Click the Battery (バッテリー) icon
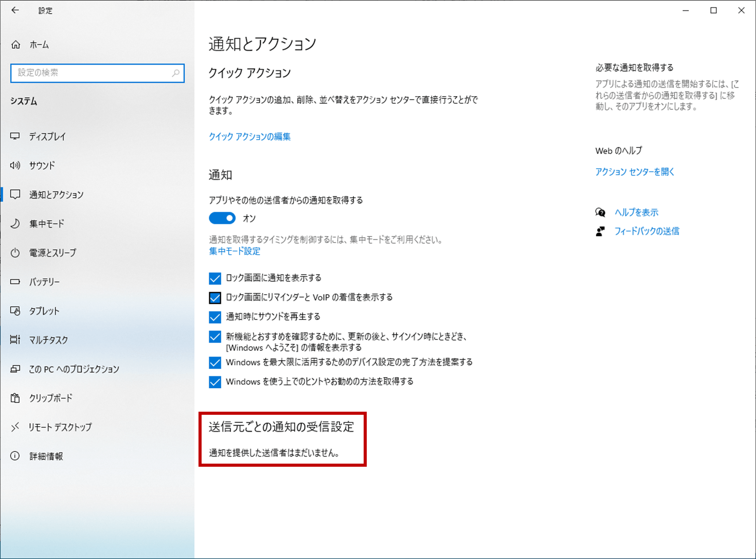The height and width of the screenshot is (559, 756). pos(15,282)
